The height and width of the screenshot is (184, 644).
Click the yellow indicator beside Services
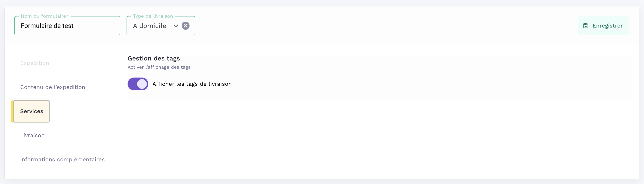point(12,111)
